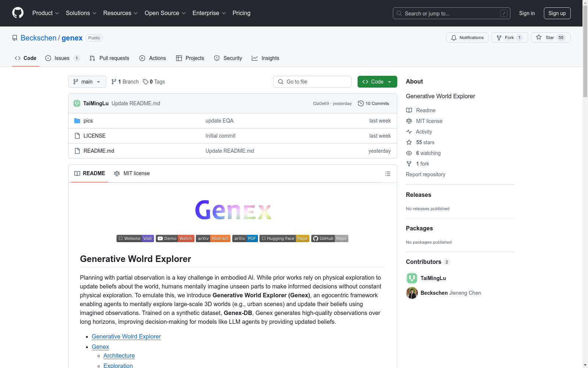Screen dimensions: 588x368
Task: Open the Activity link in About
Action: (419, 132)
